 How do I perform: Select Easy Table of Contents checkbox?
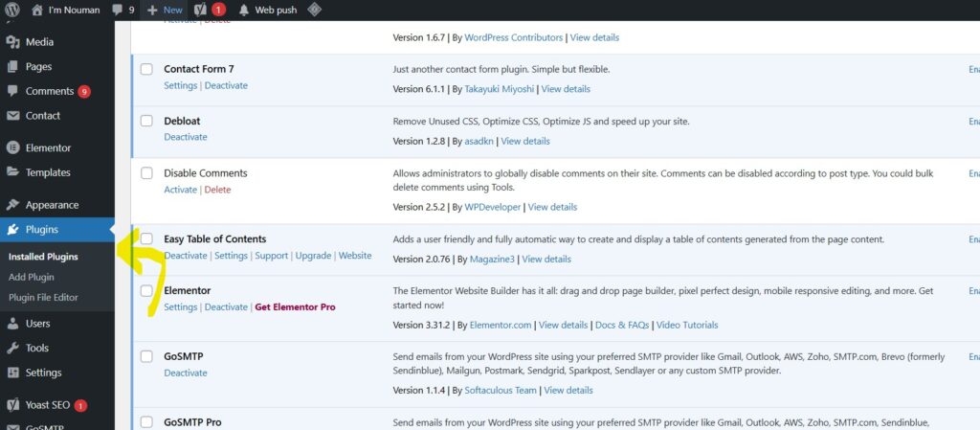pyautogui.click(x=146, y=238)
